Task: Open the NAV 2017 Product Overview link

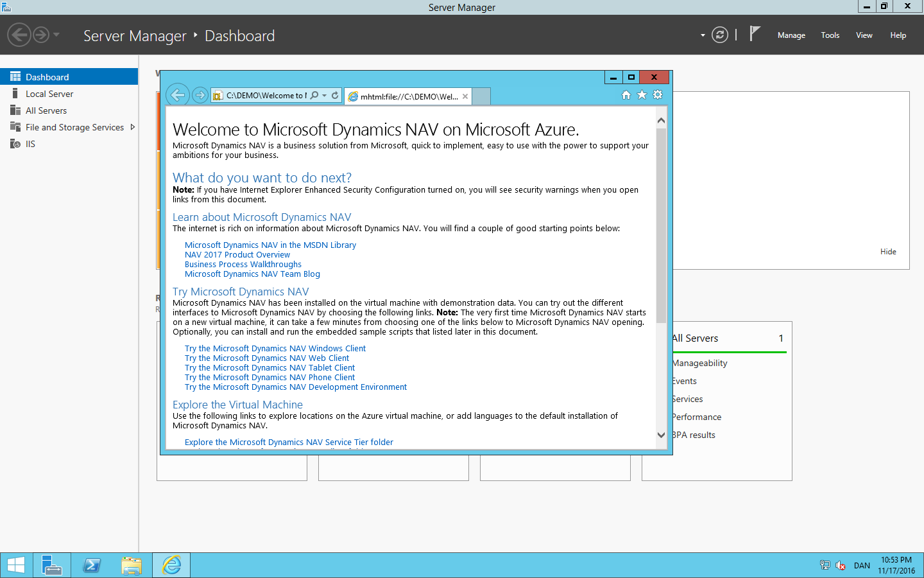Action: (x=237, y=255)
